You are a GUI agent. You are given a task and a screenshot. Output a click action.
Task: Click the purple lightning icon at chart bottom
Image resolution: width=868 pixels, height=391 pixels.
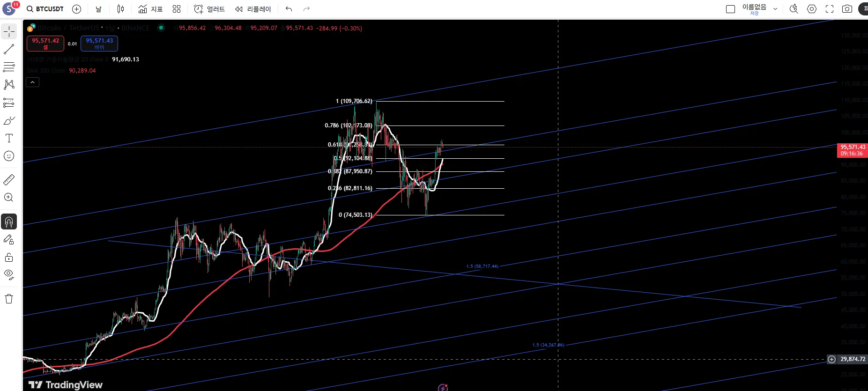(443, 387)
